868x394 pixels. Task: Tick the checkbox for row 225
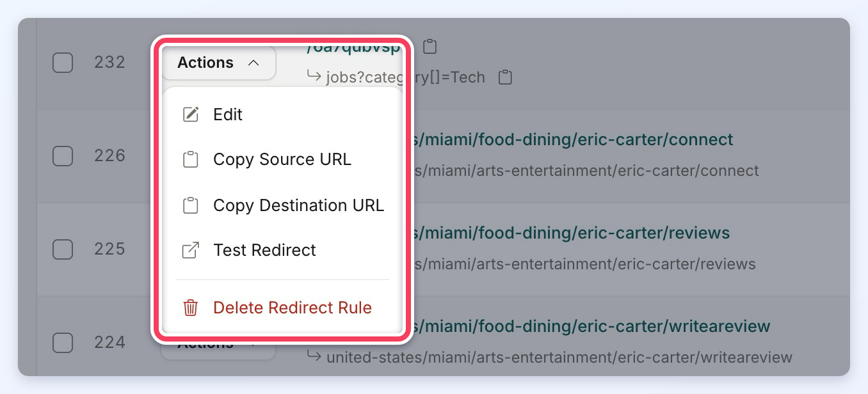63,249
